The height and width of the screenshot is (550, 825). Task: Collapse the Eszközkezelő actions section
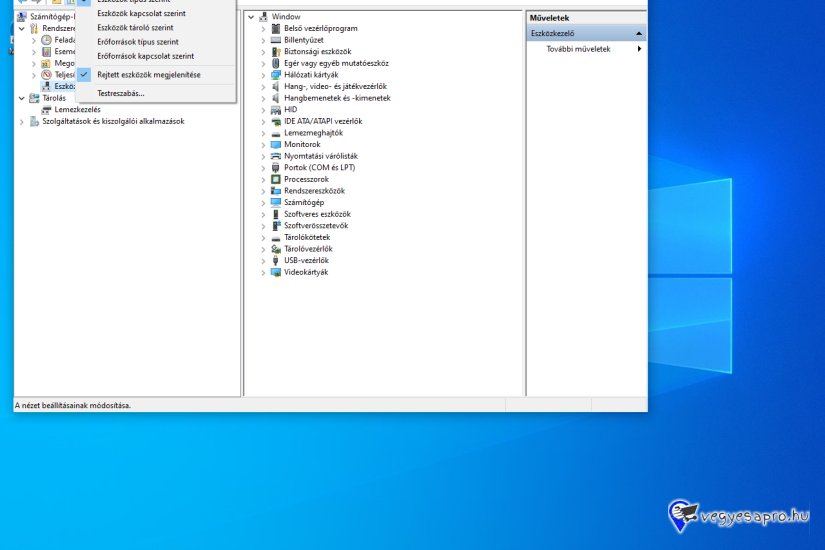point(638,33)
